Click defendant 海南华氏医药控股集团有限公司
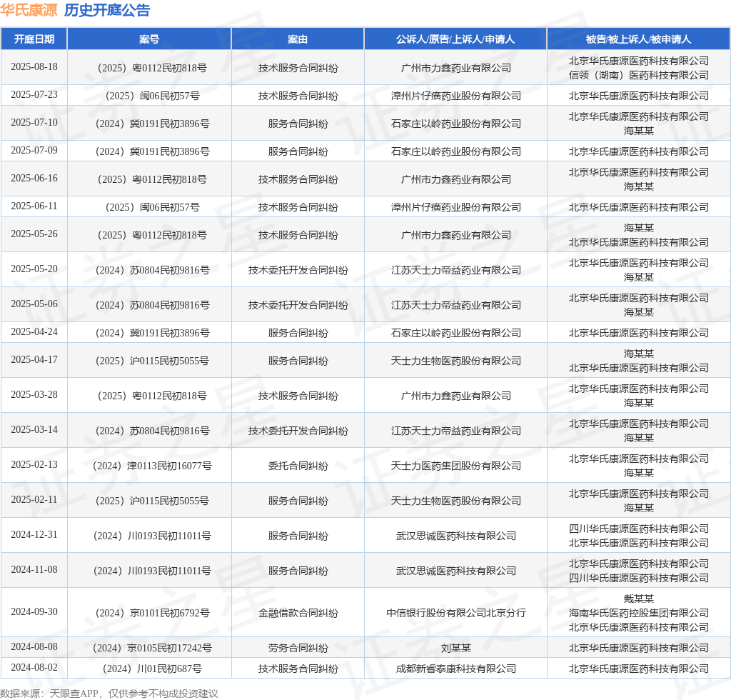731x700 pixels. (x=639, y=613)
